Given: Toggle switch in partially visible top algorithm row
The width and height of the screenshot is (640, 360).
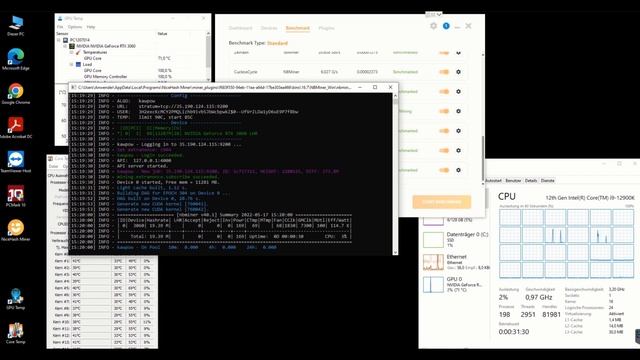Looking at the screenshot, I should pyautogui.click(x=444, y=53).
